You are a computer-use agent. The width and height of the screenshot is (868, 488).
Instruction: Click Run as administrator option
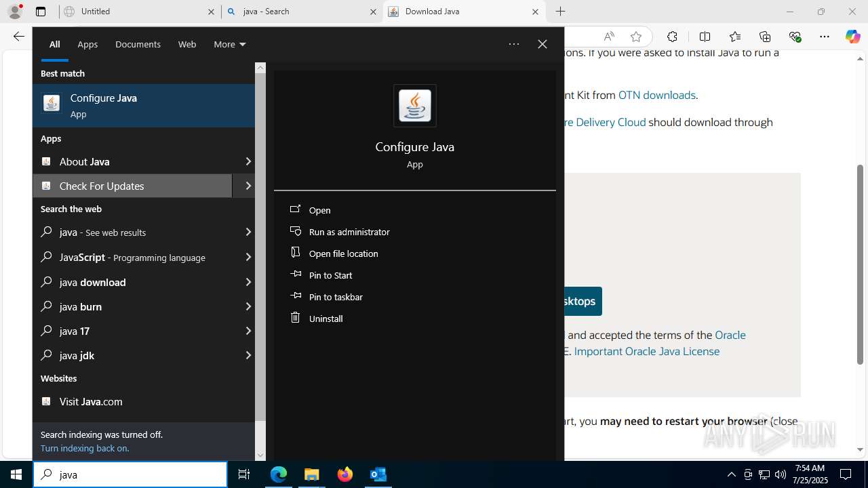pos(349,232)
